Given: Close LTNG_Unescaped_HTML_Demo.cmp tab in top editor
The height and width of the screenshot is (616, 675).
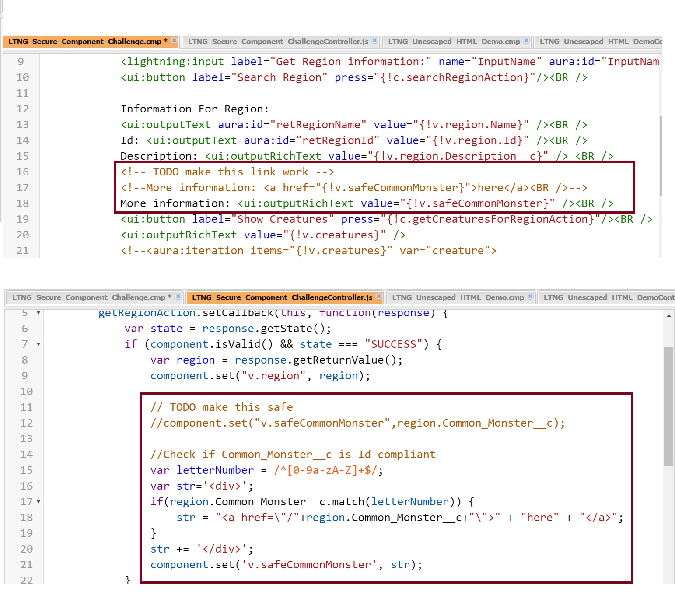Looking at the screenshot, I should pyautogui.click(x=526, y=41).
